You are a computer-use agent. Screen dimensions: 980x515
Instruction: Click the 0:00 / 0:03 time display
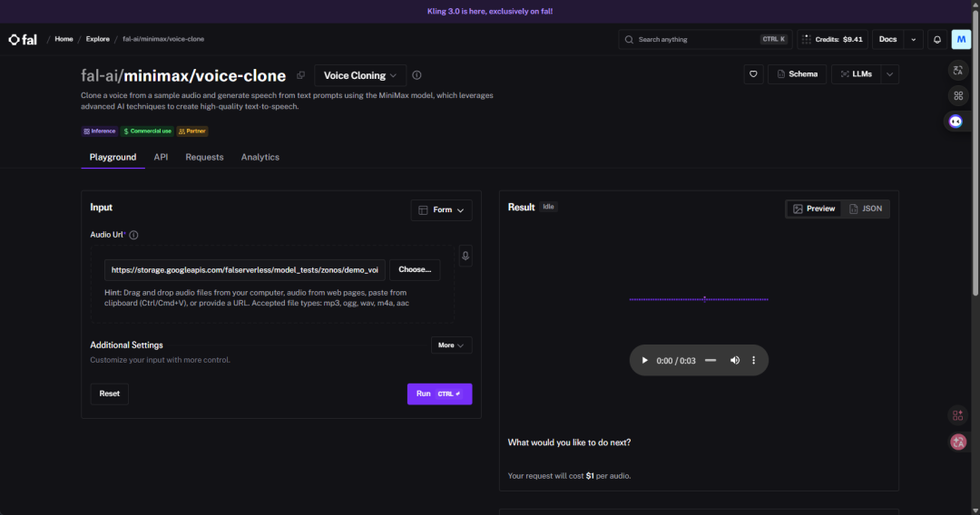click(676, 361)
